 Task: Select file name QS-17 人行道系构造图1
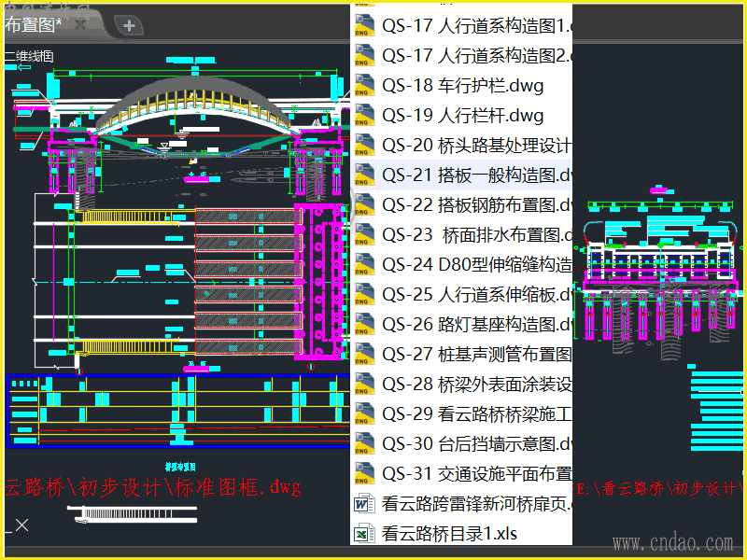(477, 26)
